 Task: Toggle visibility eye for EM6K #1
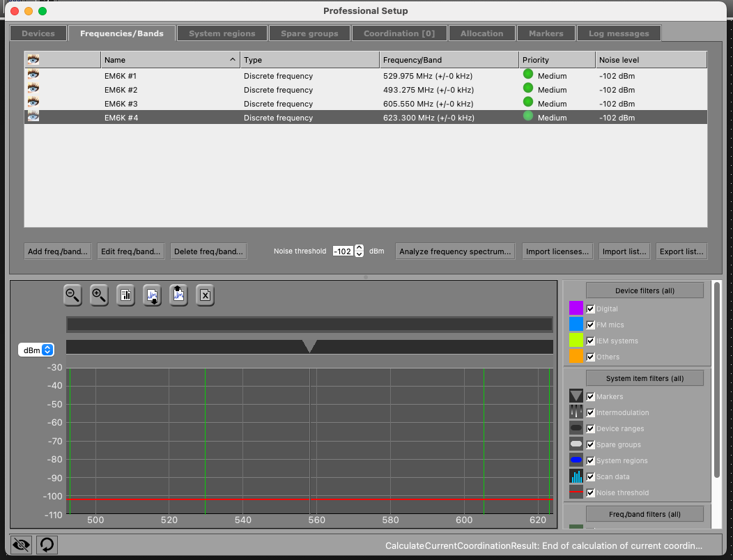tap(33, 75)
